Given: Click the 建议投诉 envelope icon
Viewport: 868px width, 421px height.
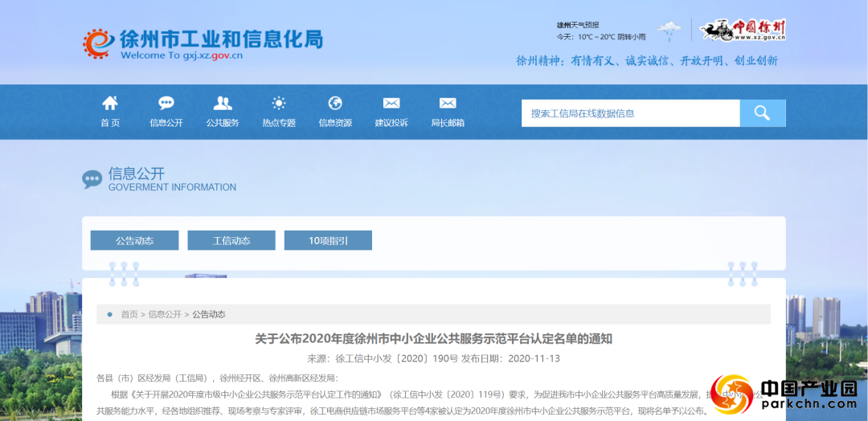Looking at the screenshot, I should (391, 104).
